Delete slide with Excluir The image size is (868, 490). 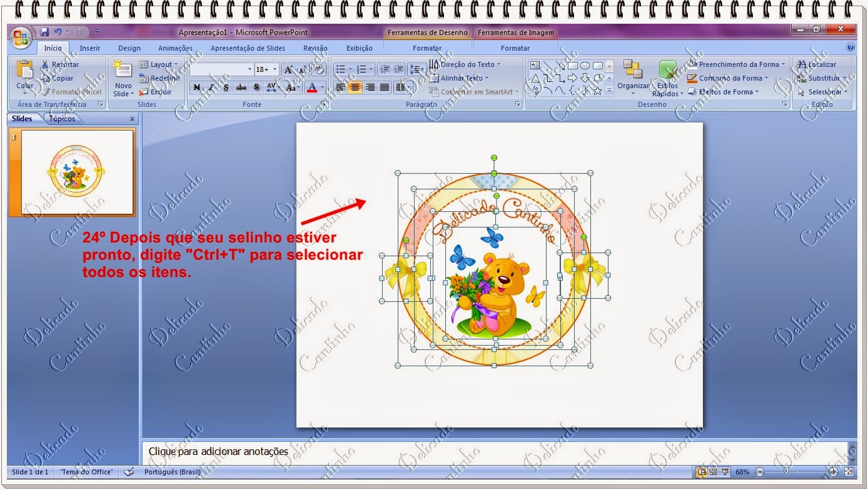[156, 92]
